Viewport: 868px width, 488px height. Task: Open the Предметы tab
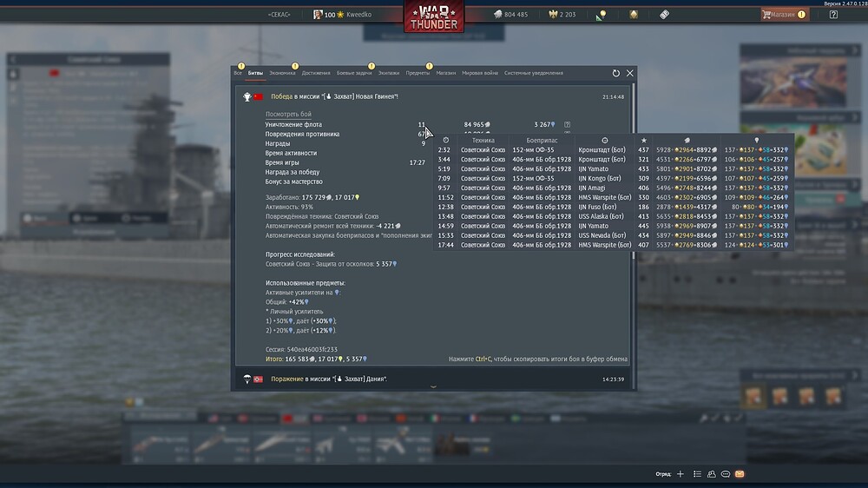(418, 73)
